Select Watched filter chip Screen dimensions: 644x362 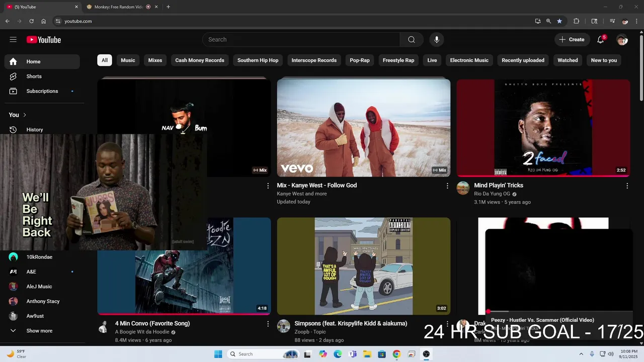tap(568, 60)
